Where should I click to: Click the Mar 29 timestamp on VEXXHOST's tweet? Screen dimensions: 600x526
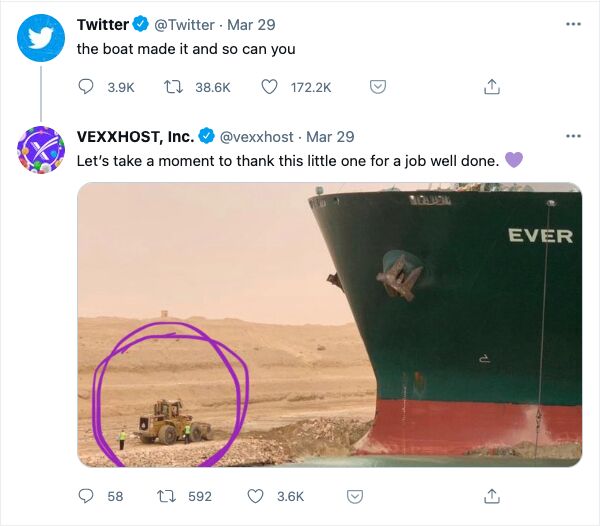pyautogui.click(x=330, y=137)
